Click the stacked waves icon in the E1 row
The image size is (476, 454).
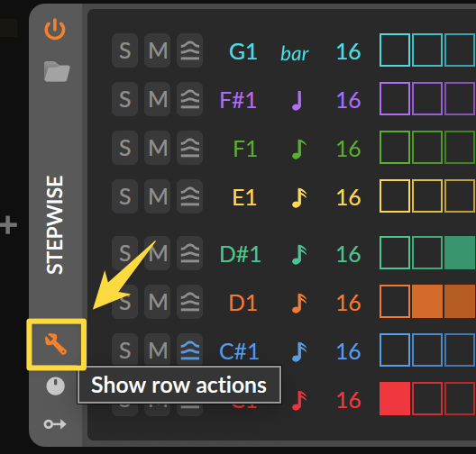pyautogui.click(x=189, y=196)
